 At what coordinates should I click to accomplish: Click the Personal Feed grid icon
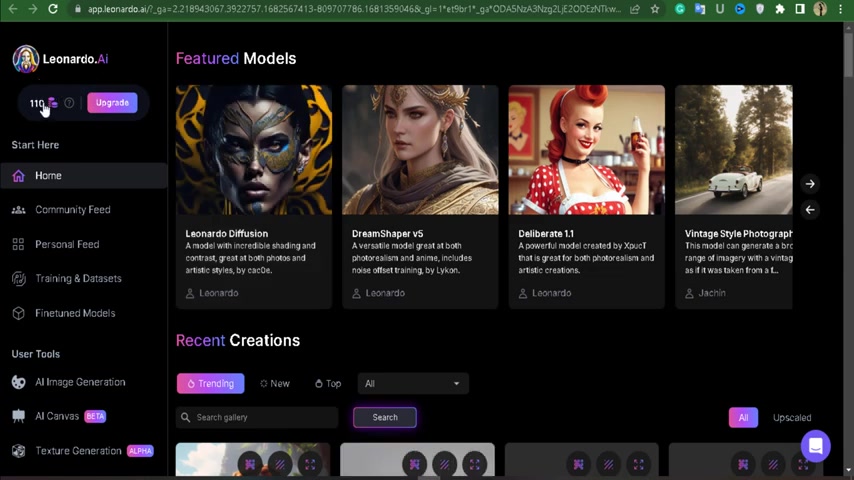(x=19, y=244)
